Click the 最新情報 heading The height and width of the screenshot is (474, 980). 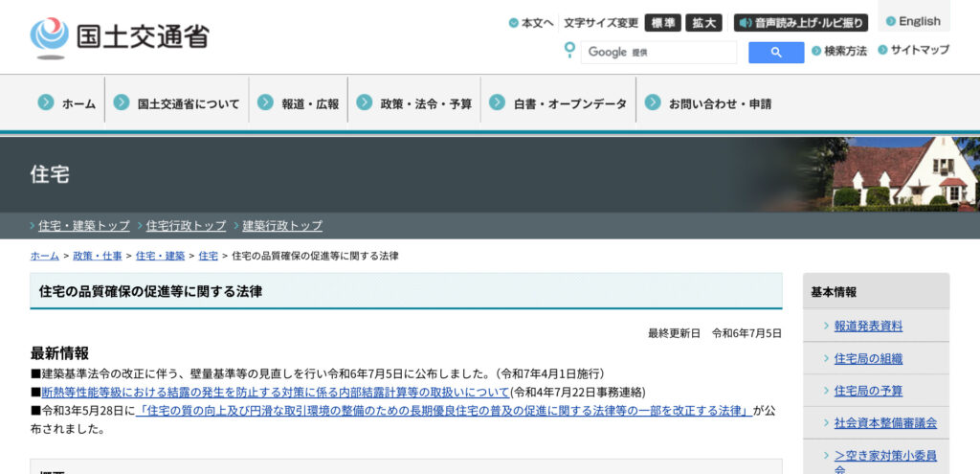pyautogui.click(x=59, y=353)
